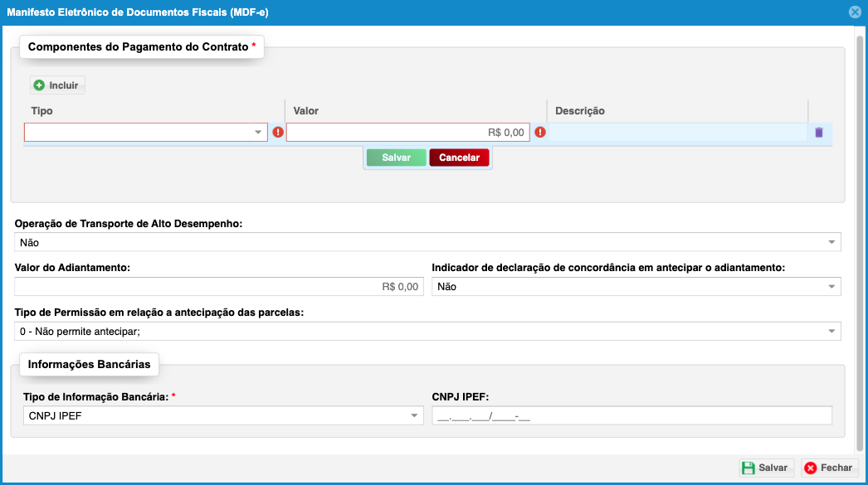Click the floppy disk icon on bottom Salvar
Image resolution: width=868 pixels, height=485 pixels.
coord(749,468)
